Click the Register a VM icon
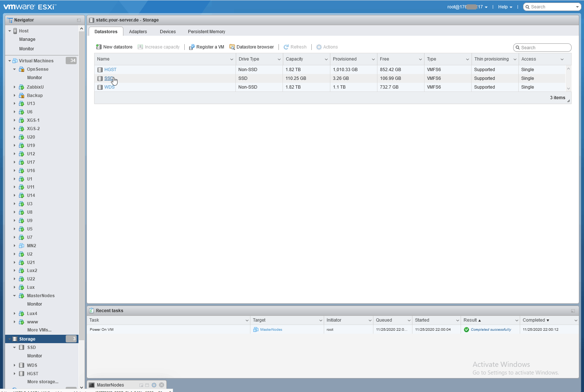 pos(192,47)
